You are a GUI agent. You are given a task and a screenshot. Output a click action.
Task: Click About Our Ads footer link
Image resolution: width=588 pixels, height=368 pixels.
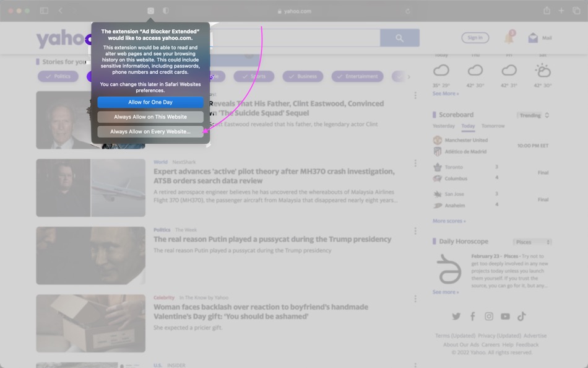pyautogui.click(x=461, y=344)
